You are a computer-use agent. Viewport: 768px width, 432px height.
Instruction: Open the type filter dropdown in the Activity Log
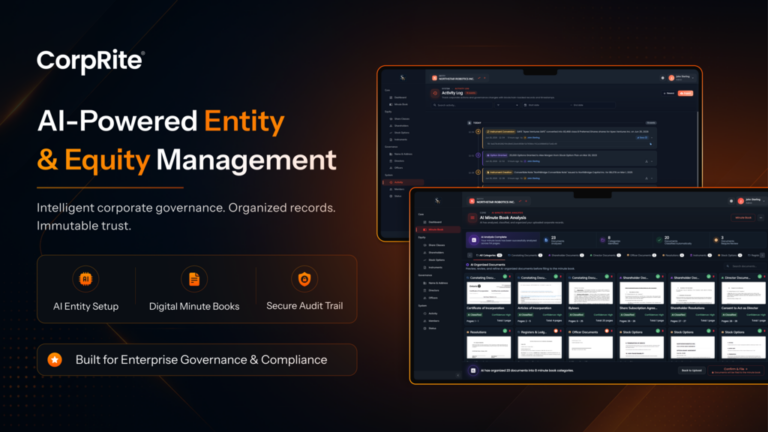pos(507,105)
